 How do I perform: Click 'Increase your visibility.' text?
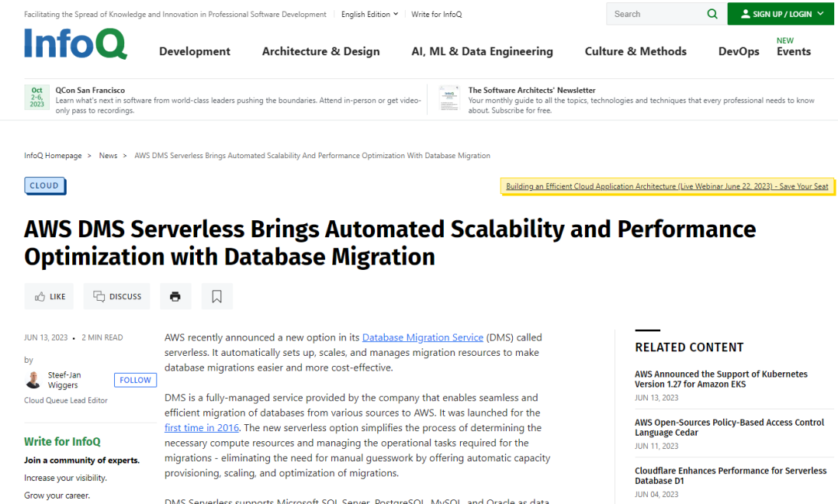click(x=65, y=478)
